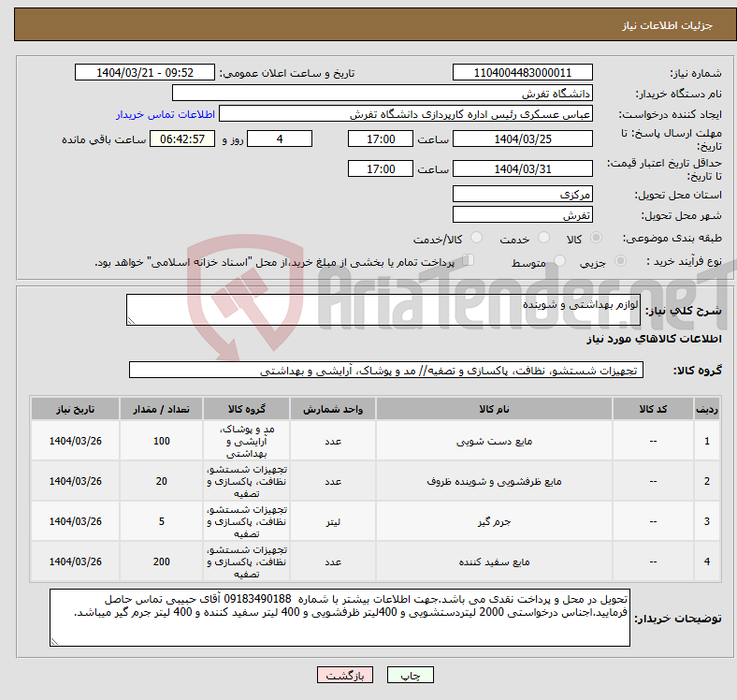737x700 pixels.
Task: Click the price validity date 1404/03/31
Action: tap(522, 168)
